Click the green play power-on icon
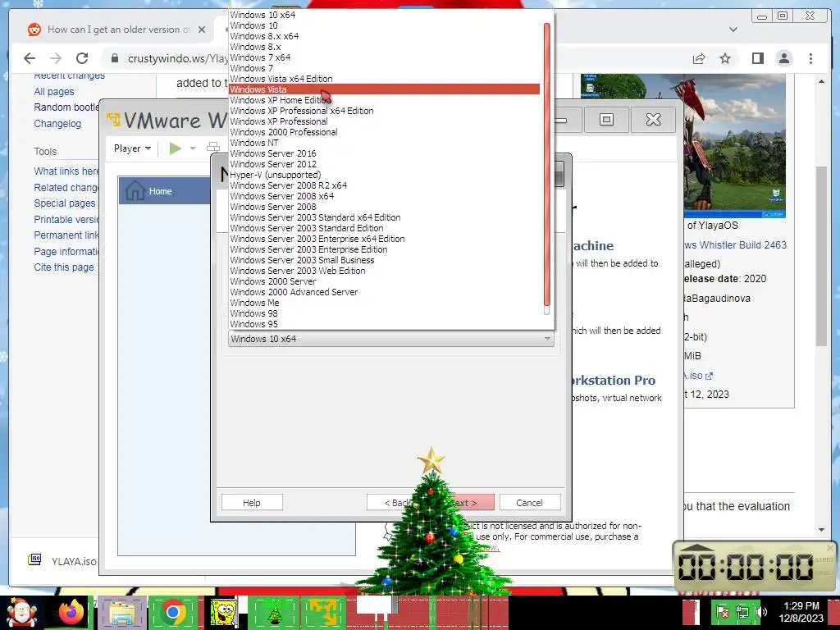This screenshot has height=630, width=840. click(176, 148)
